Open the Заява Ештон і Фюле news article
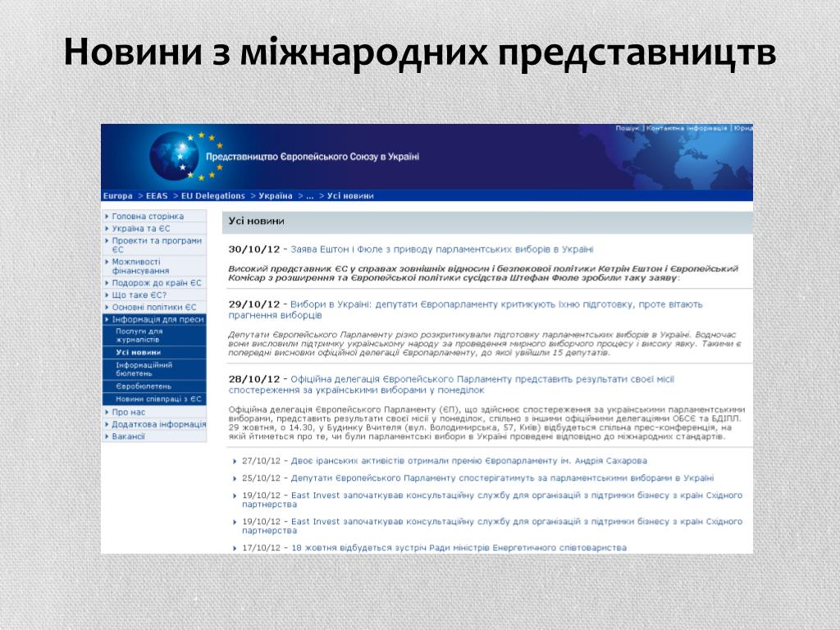Image resolution: width=840 pixels, height=630 pixels. 442,249
